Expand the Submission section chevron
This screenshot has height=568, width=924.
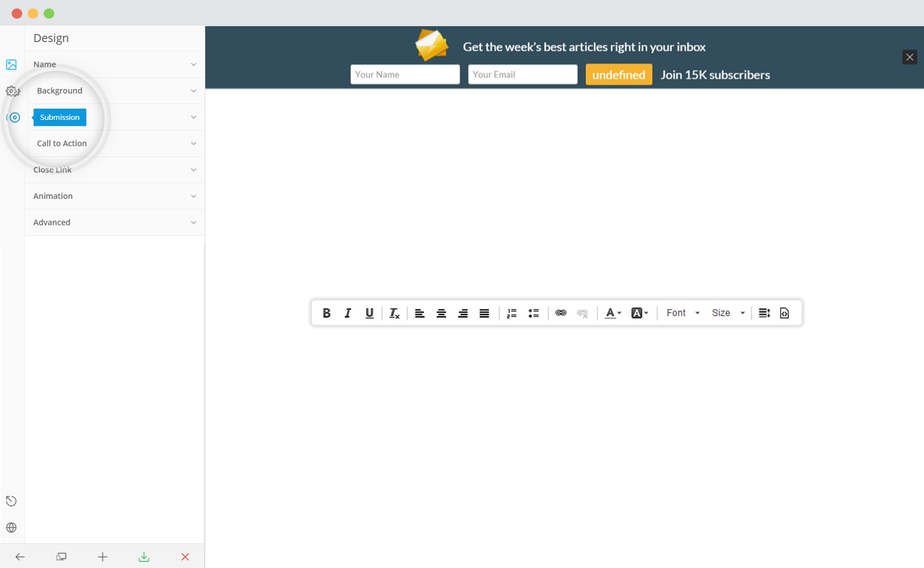(194, 117)
